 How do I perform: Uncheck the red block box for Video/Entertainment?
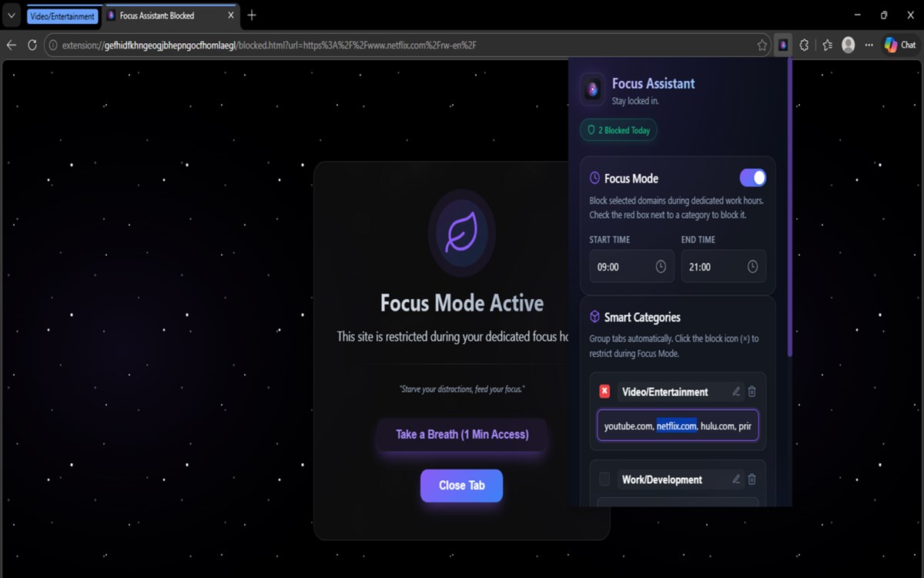point(604,391)
